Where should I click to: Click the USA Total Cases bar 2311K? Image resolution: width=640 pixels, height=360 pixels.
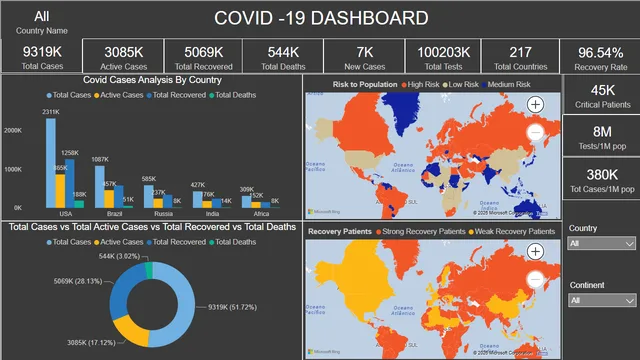click(51, 163)
